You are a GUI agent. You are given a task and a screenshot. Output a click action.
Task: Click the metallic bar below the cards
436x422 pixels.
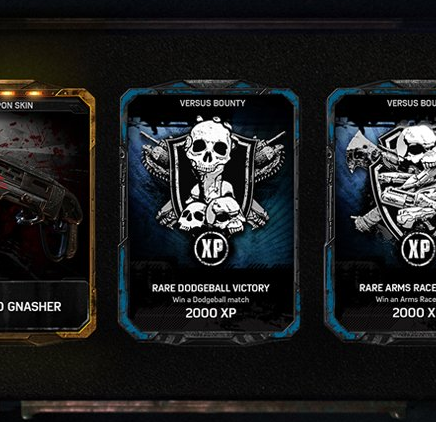pos(213,409)
